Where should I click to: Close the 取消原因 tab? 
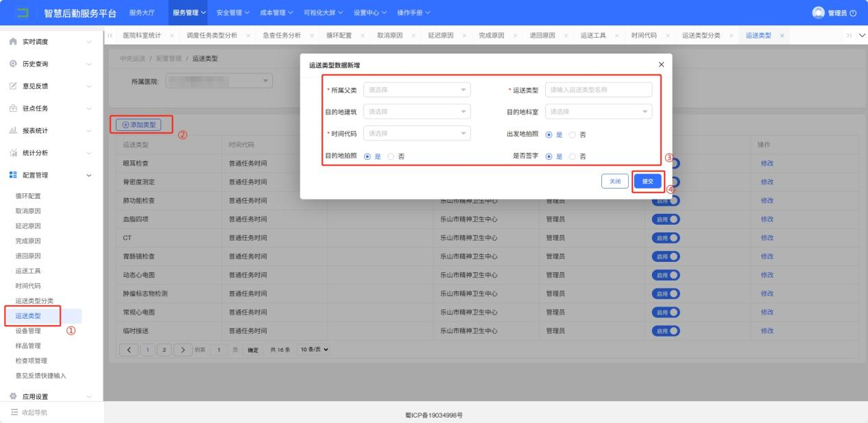point(413,35)
